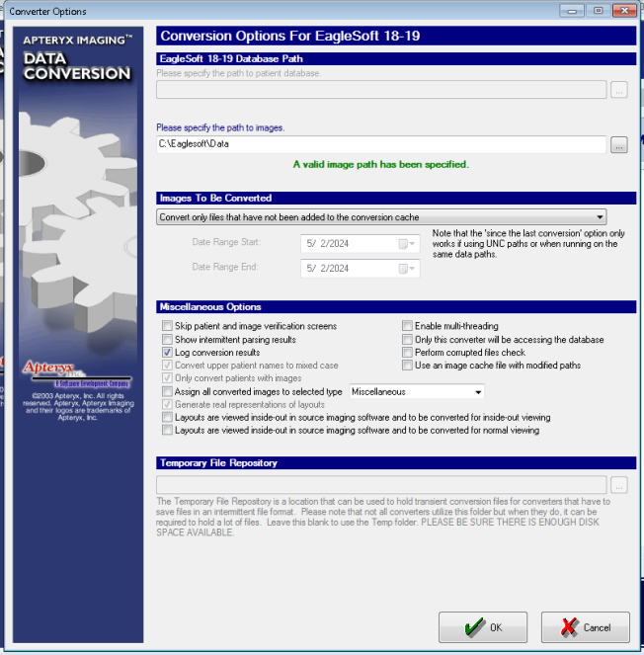The image size is (644, 655).
Task: Click the image path text field
Action: click(x=381, y=144)
